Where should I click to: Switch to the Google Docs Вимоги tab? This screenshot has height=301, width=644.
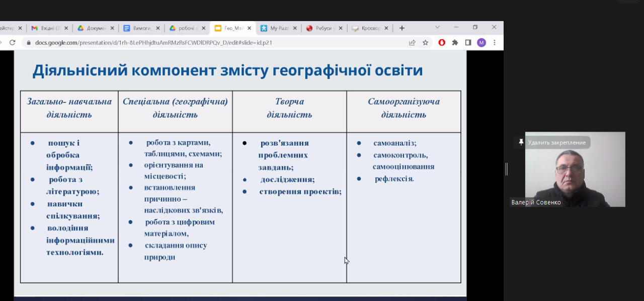(138, 28)
